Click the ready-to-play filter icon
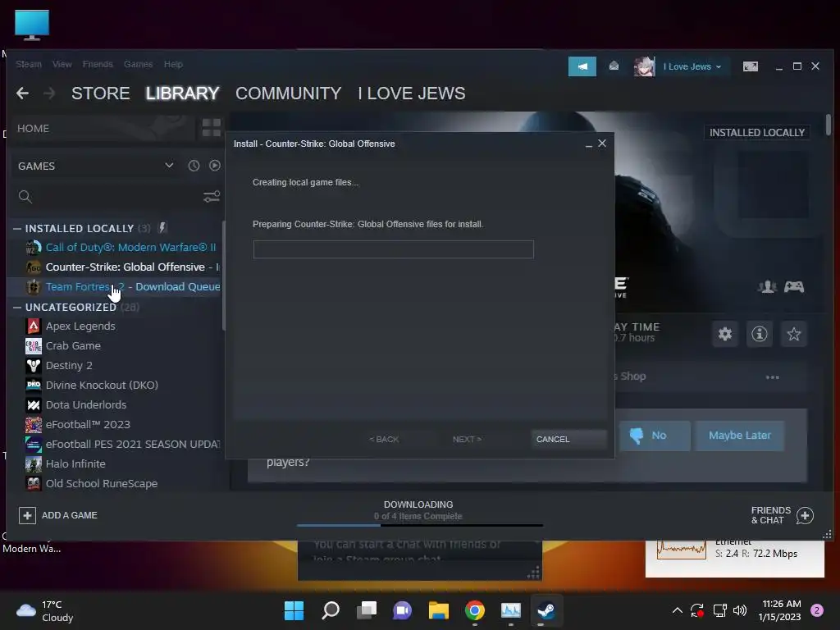The width and height of the screenshot is (840, 630). click(x=215, y=166)
